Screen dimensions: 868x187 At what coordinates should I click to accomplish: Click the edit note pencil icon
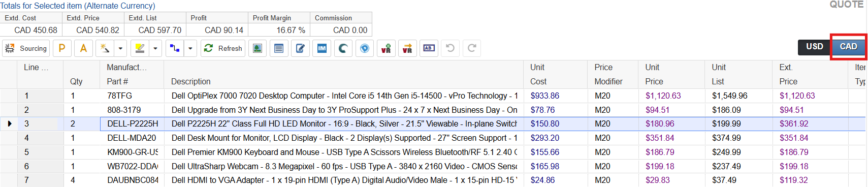(300, 48)
